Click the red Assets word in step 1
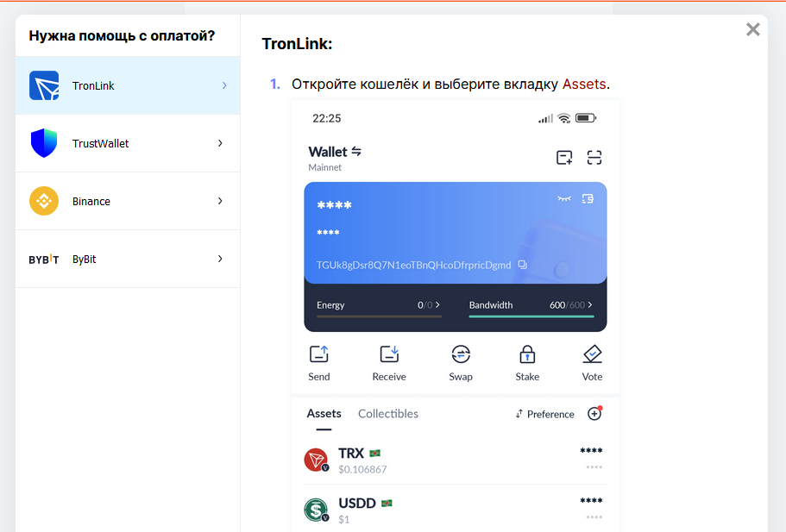This screenshot has height=532, width=786. coord(584,84)
